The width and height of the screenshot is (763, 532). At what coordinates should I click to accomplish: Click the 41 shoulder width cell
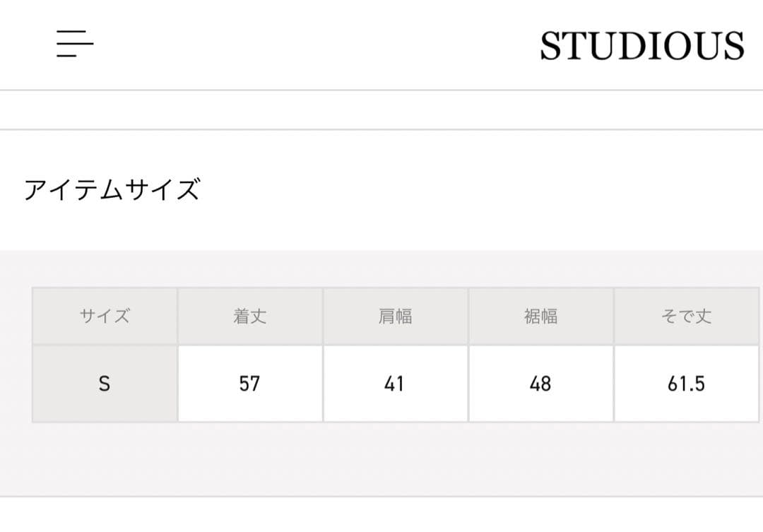[x=395, y=384]
